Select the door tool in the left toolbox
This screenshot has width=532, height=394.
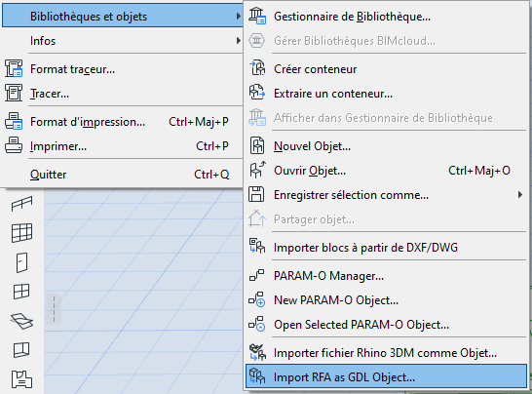pos(21,262)
